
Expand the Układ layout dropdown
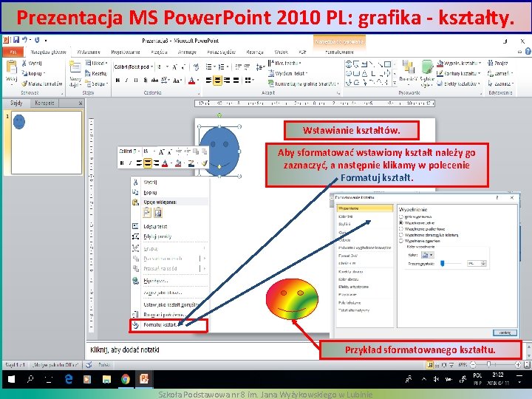(96, 63)
